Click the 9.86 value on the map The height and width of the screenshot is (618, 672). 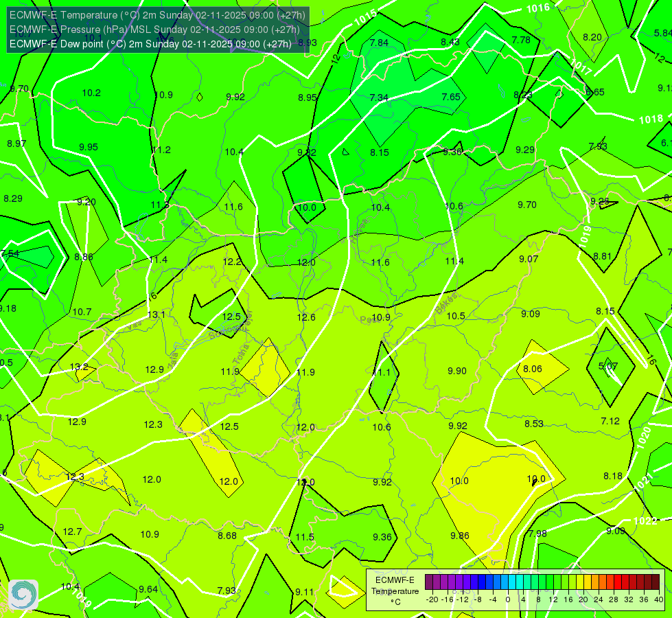459,535
